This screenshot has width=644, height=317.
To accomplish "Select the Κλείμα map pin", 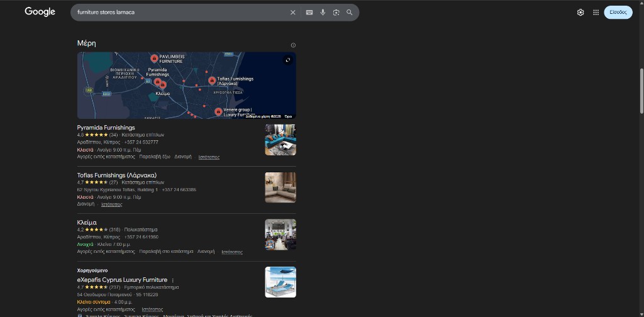I will point(163,85).
